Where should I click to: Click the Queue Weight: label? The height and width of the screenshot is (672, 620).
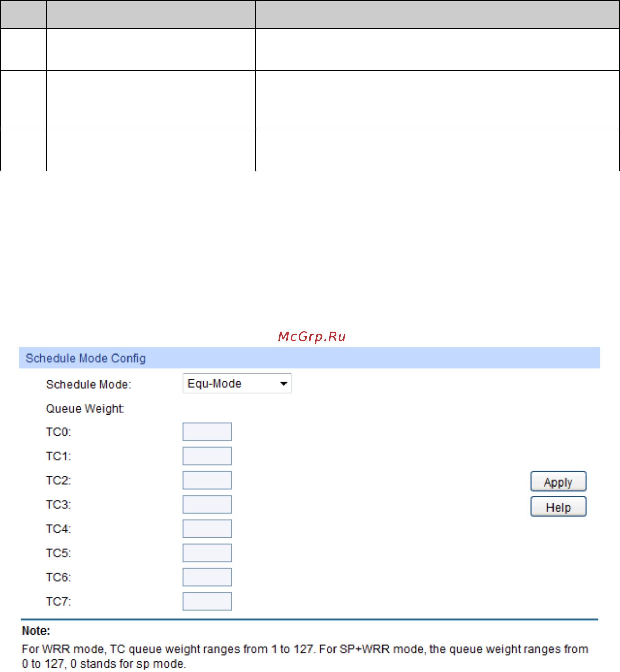point(85,409)
